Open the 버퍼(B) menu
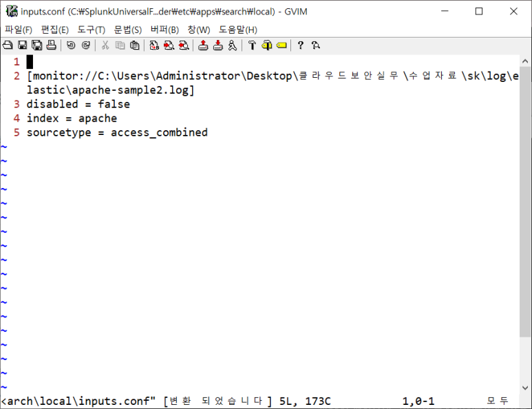532x409 pixels. 164,30
